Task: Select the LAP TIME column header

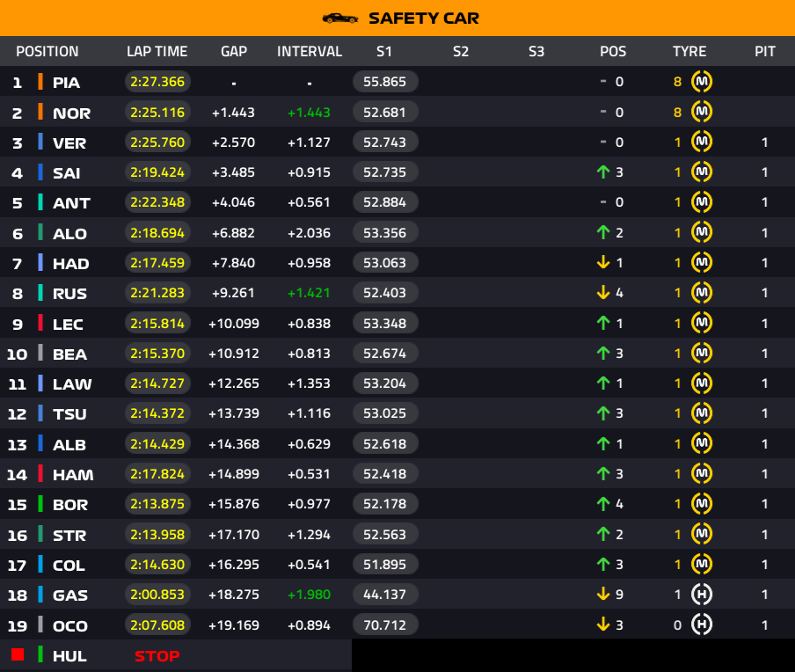Action: click(x=157, y=51)
